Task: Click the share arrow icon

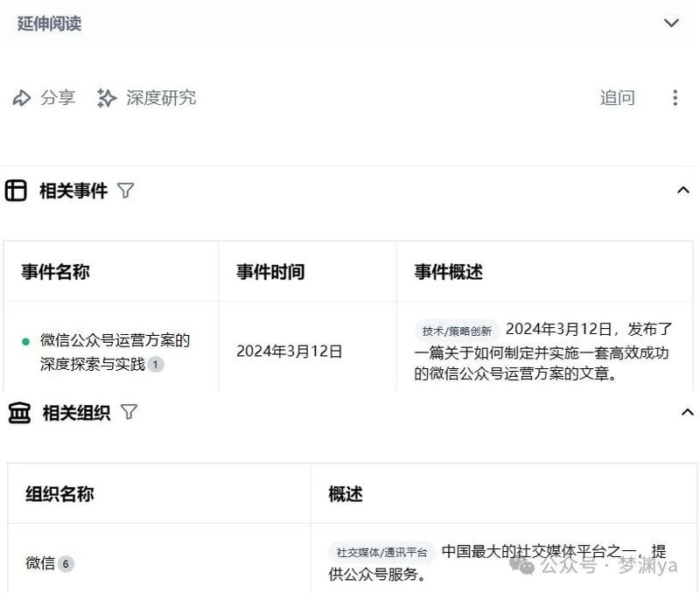Action: [x=21, y=98]
